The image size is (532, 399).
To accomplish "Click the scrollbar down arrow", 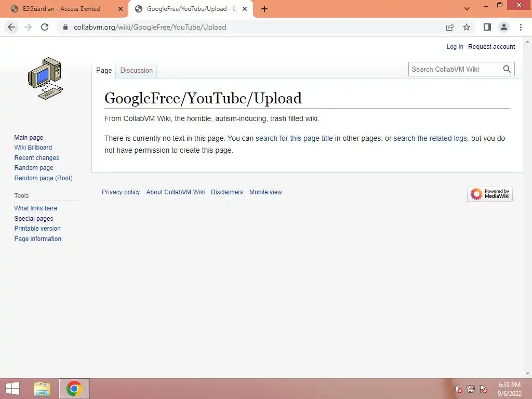I will (527, 374).
